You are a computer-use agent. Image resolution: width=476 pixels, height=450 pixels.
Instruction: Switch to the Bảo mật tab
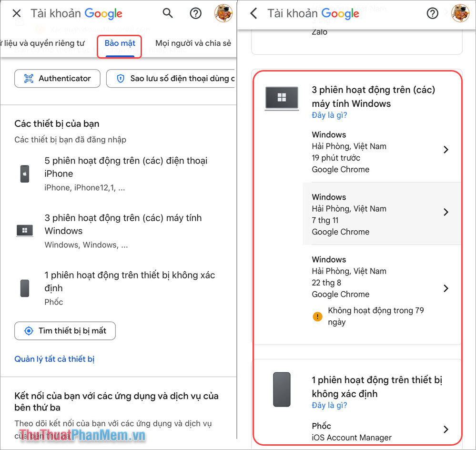click(x=119, y=43)
